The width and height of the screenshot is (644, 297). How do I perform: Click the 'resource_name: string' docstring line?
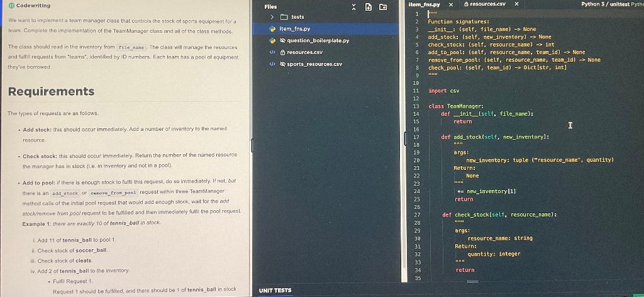point(500,238)
